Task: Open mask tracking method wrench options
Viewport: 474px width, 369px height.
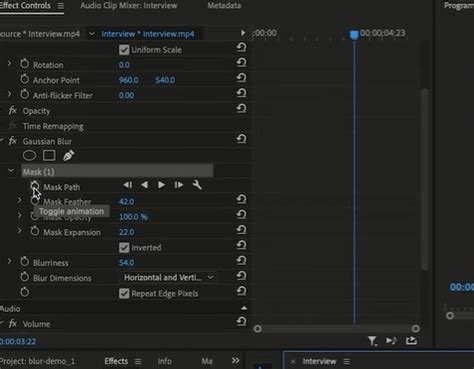Action: (x=197, y=185)
